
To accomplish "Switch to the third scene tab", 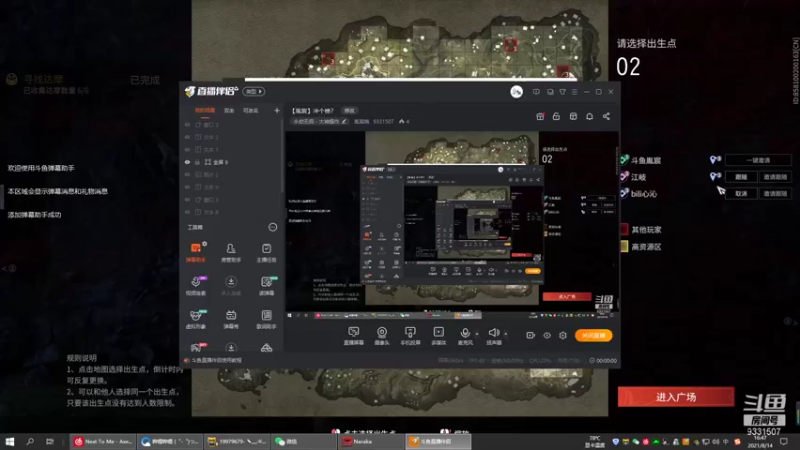I will [251, 110].
